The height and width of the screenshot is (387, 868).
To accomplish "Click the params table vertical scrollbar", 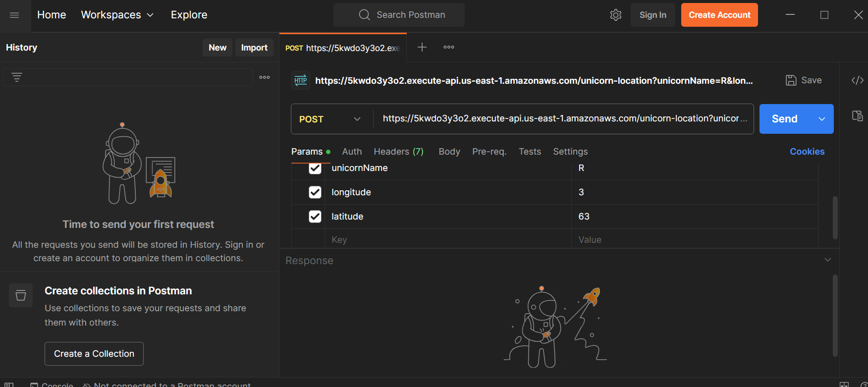I will click(835, 218).
